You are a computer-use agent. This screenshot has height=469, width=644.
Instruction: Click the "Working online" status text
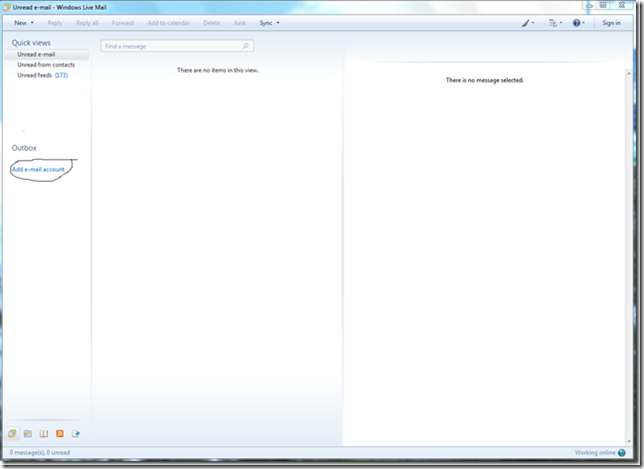pyautogui.click(x=595, y=453)
